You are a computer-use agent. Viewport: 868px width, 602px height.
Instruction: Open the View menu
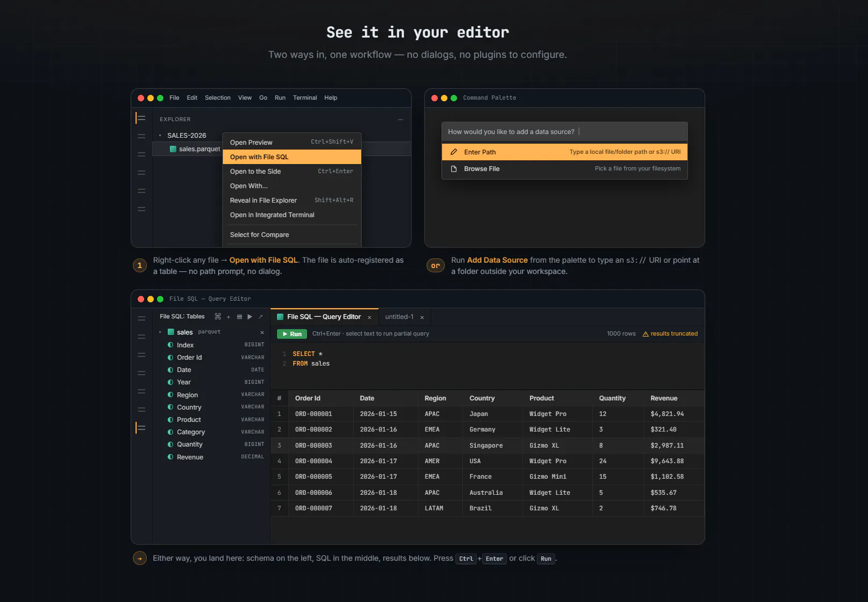(245, 98)
